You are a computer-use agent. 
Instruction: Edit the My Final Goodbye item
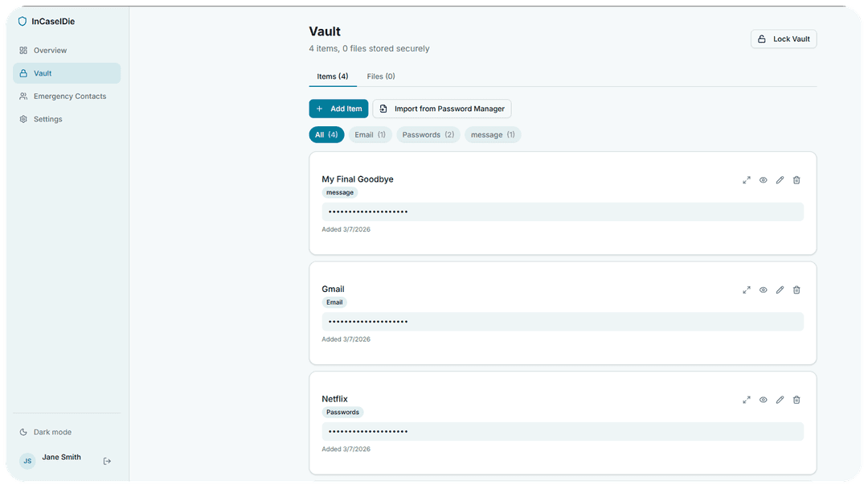coord(780,180)
